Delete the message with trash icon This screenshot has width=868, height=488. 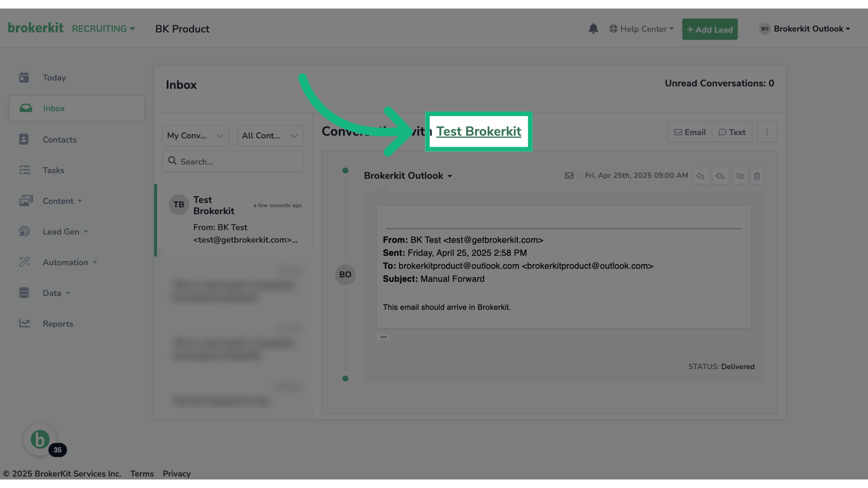(757, 176)
